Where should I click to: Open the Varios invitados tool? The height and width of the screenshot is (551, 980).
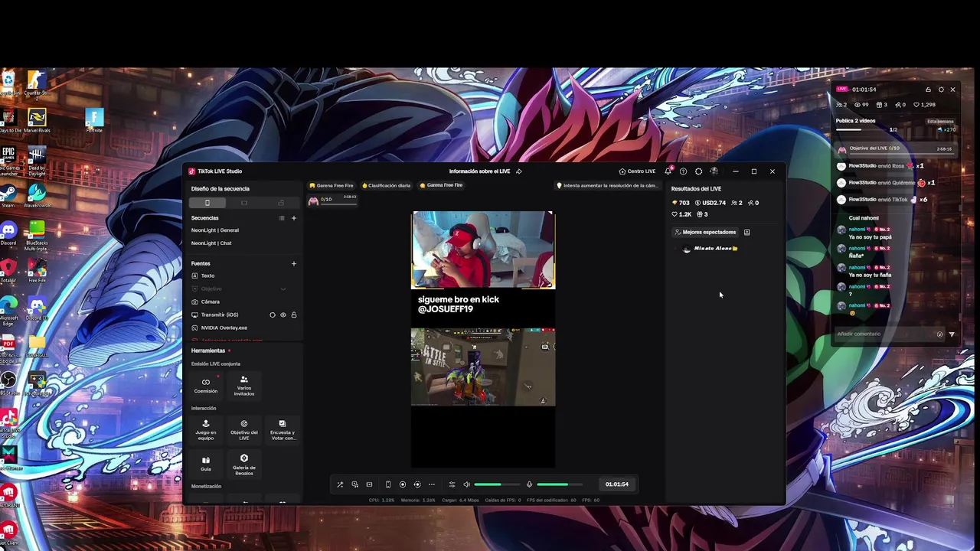pos(244,385)
